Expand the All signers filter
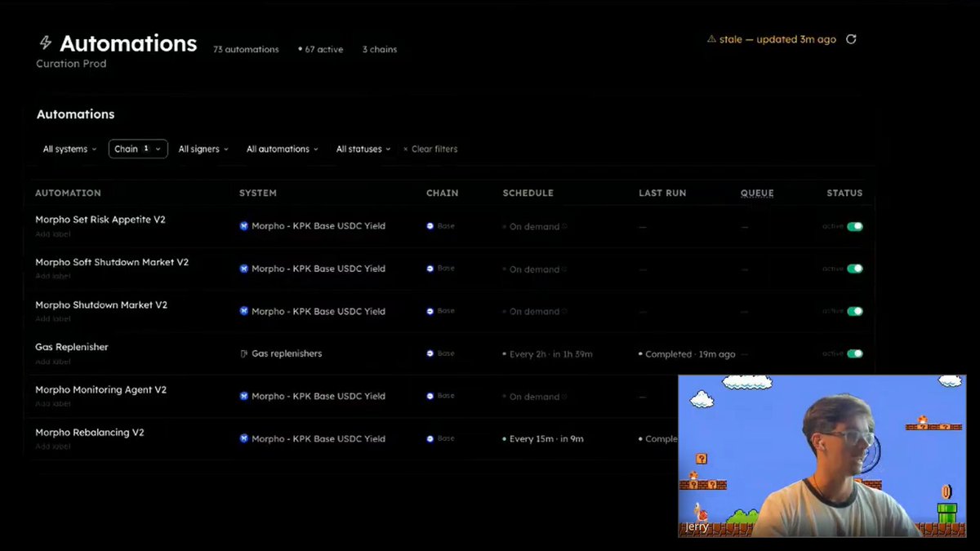The width and height of the screenshot is (980, 551). [x=203, y=149]
